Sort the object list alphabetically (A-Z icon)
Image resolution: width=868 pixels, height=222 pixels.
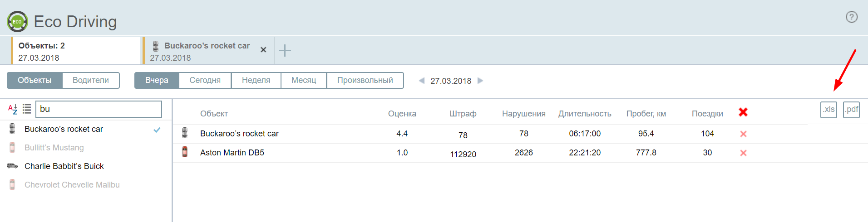pos(13,109)
